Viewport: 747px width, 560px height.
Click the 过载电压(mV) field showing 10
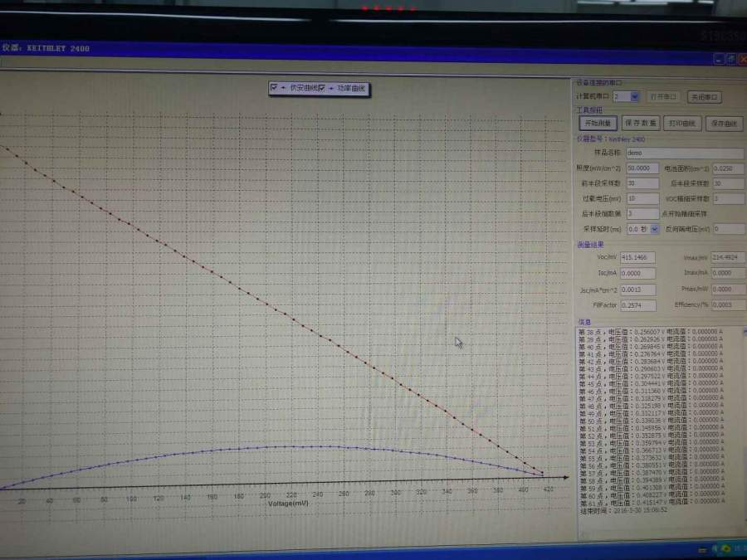tap(642, 198)
